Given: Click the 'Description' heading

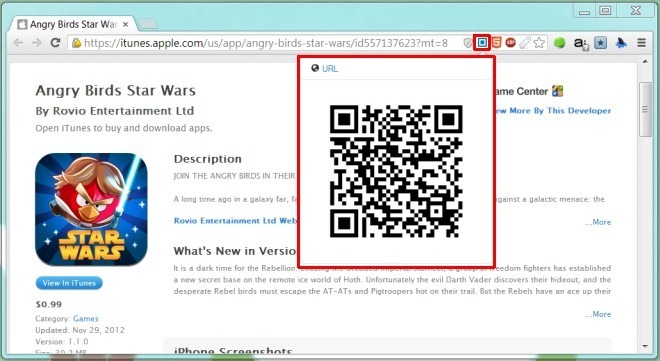Looking at the screenshot, I should 208,159.
